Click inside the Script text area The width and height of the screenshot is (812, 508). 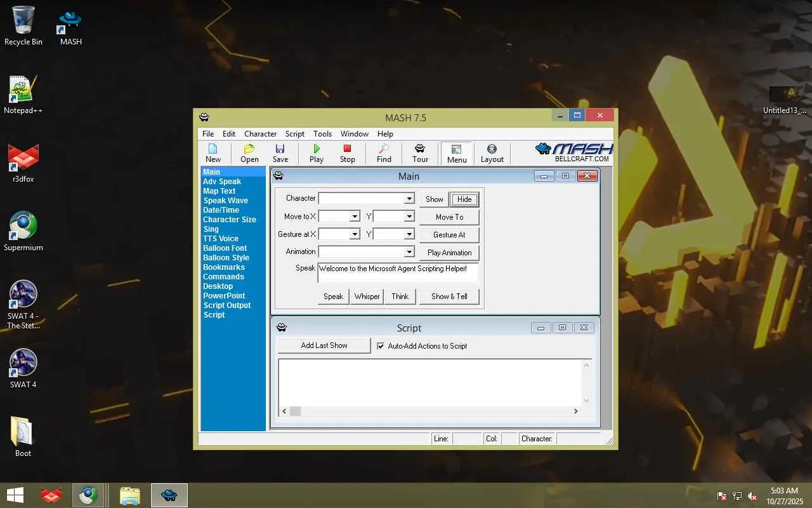(430, 382)
